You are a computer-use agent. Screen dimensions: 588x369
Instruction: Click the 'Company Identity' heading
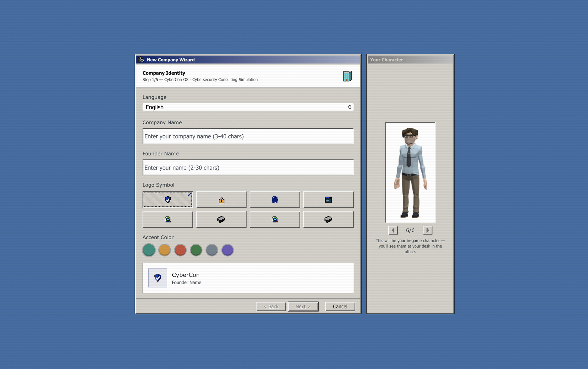(164, 73)
